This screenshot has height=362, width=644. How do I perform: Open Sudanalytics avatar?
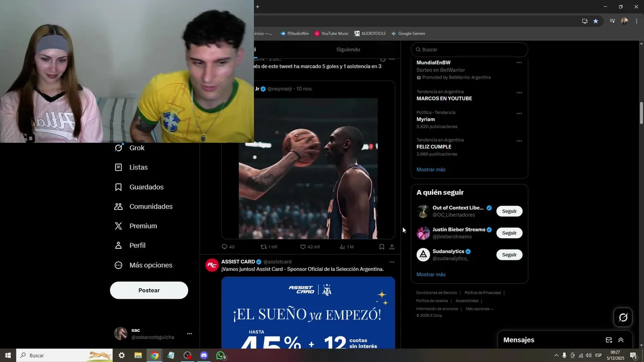[423, 254]
